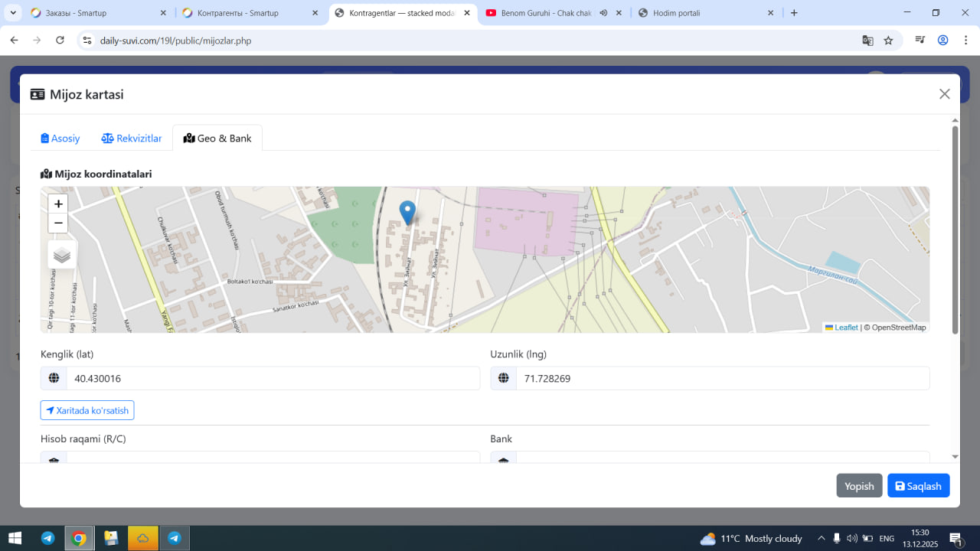980x551 pixels.
Task: Click the Kenglik (lat) input field
Action: point(273,378)
